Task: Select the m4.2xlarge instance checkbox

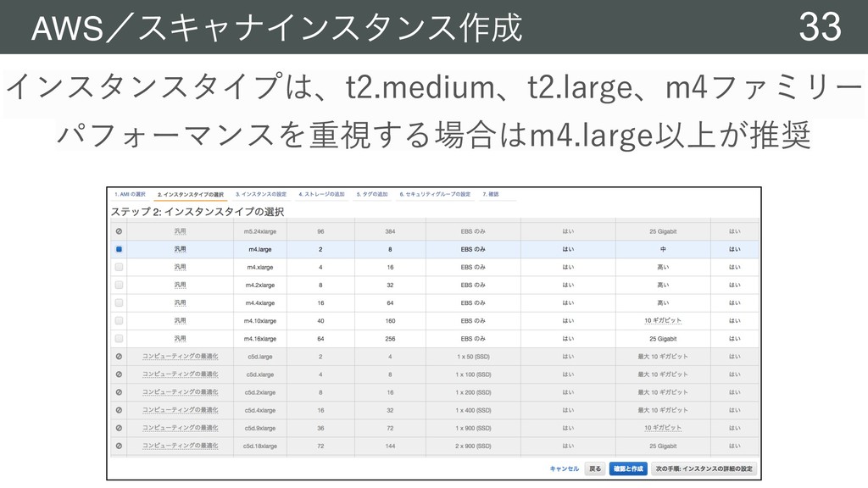Action: click(119, 285)
